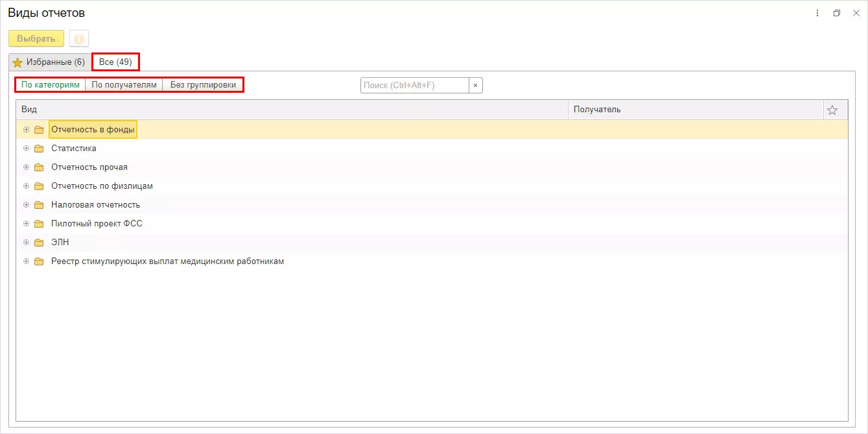Click folder icon of Отчетность по физлицам
868x434 pixels.
[x=39, y=186]
